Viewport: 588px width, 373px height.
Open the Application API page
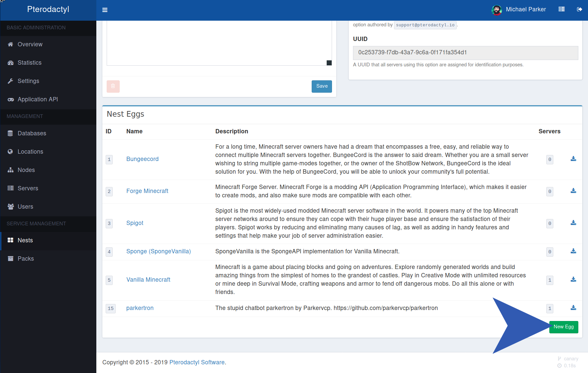pos(38,99)
